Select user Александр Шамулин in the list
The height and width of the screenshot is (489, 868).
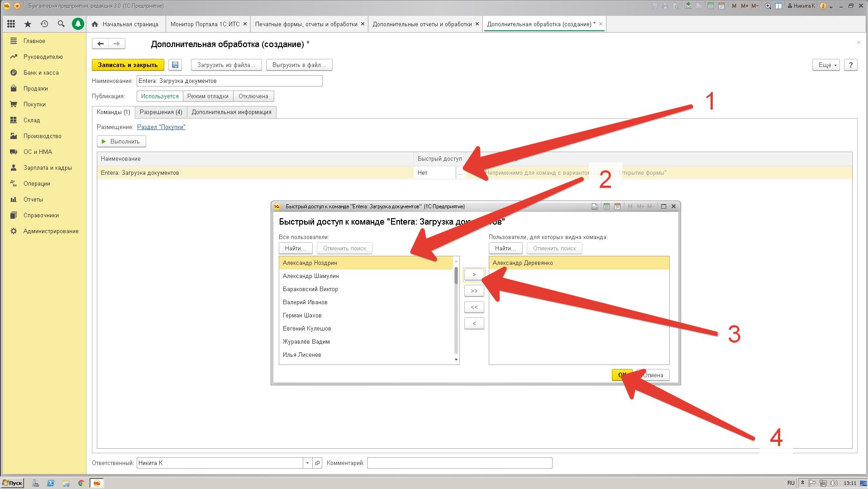(x=367, y=276)
